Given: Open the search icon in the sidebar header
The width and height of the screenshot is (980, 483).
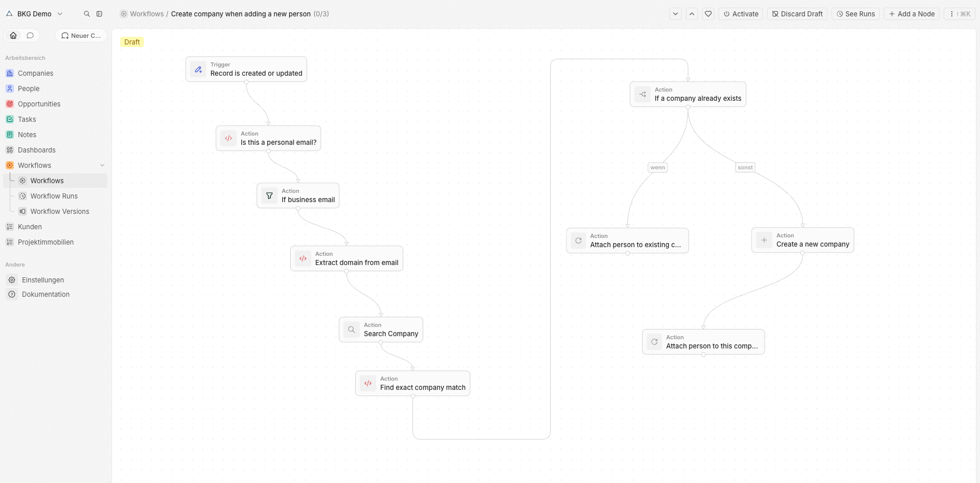Looking at the screenshot, I should 87,14.
